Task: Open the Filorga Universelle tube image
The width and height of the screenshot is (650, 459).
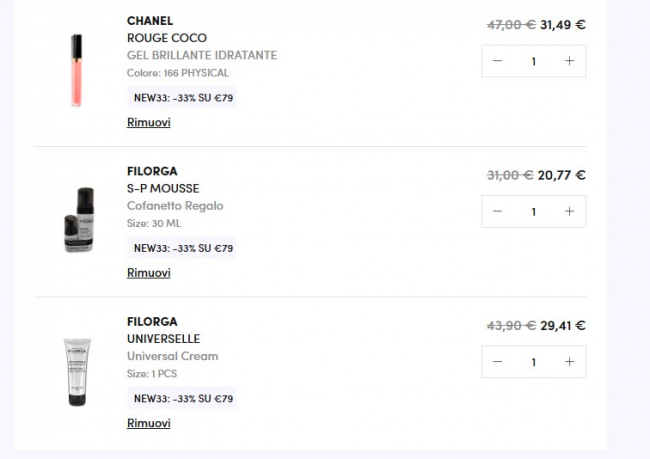Action: tap(76, 371)
